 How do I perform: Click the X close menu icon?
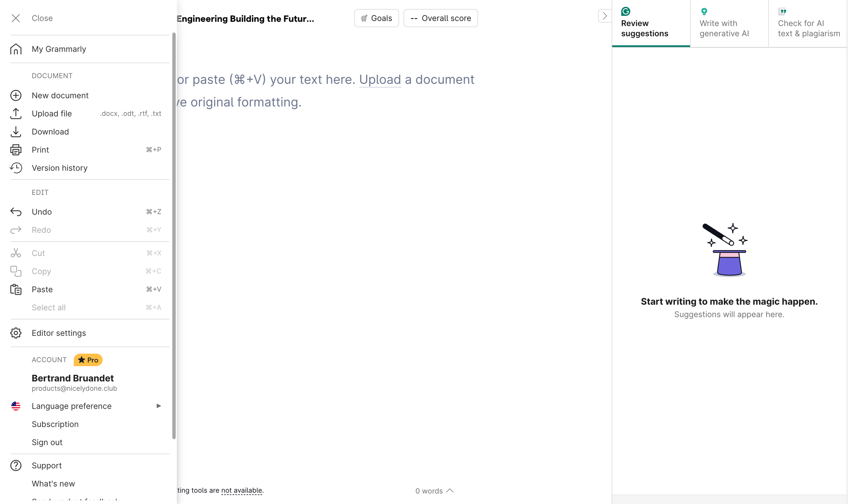pyautogui.click(x=16, y=18)
